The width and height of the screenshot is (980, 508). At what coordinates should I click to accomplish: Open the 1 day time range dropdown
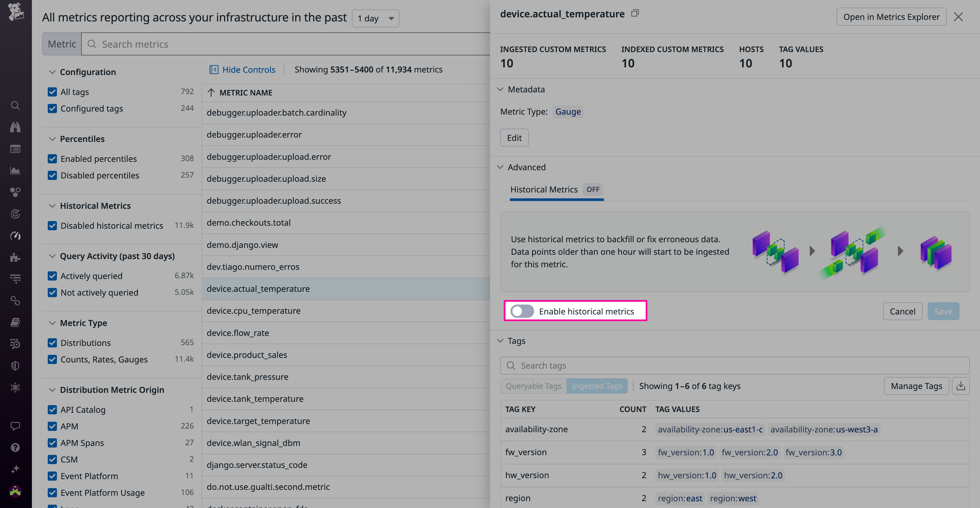[375, 18]
